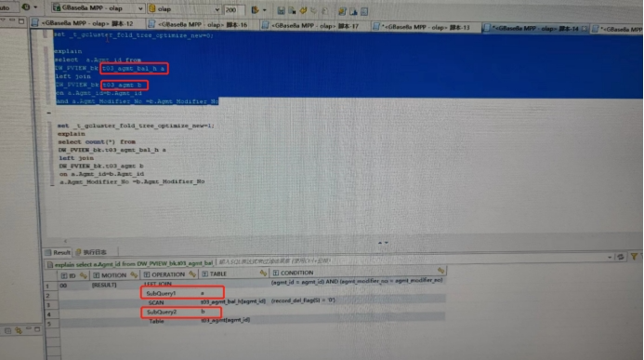Click the commit transaction toolbar icon
This screenshot has height=360, width=644.
coord(303,10)
